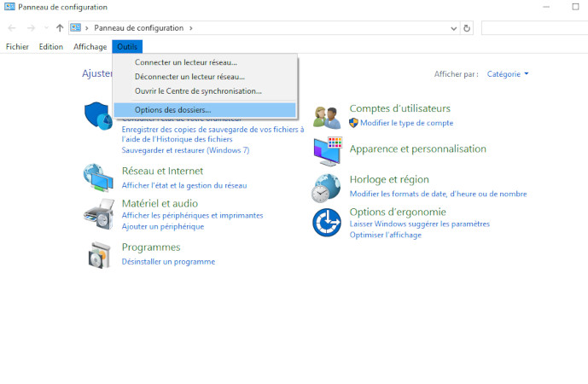Open Comptes d'utilisateurs category
Image resolution: width=588 pixels, height=384 pixels.
399,108
